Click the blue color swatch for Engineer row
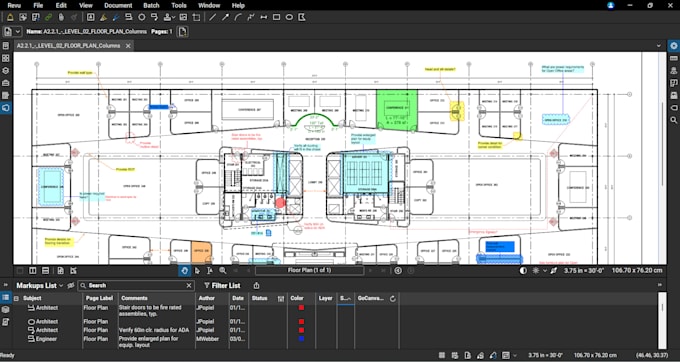The width and height of the screenshot is (680, 362). click(x=301, y=339)
